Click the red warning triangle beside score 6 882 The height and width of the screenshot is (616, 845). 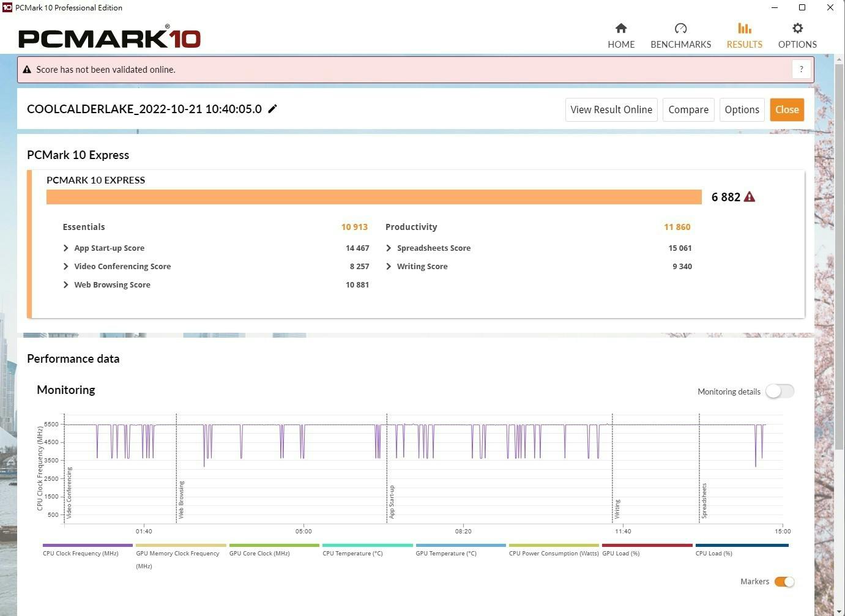[750, 197]
